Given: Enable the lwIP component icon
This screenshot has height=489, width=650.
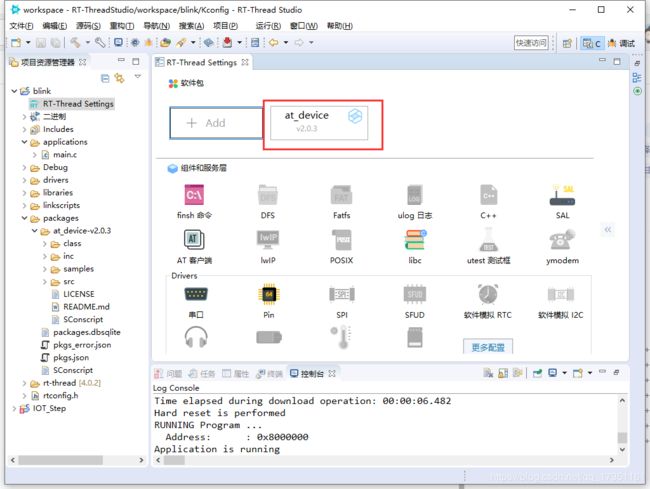Looking at the screenshot, I should point(268,240).
